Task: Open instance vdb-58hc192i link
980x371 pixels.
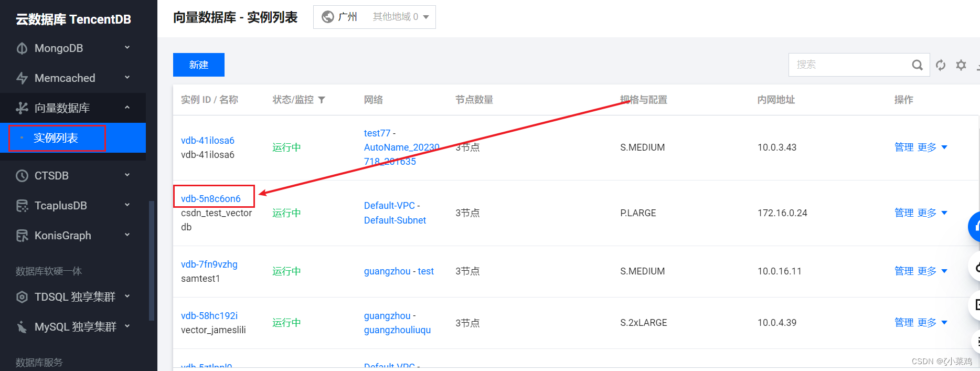Action: click(x=209, y=316)
